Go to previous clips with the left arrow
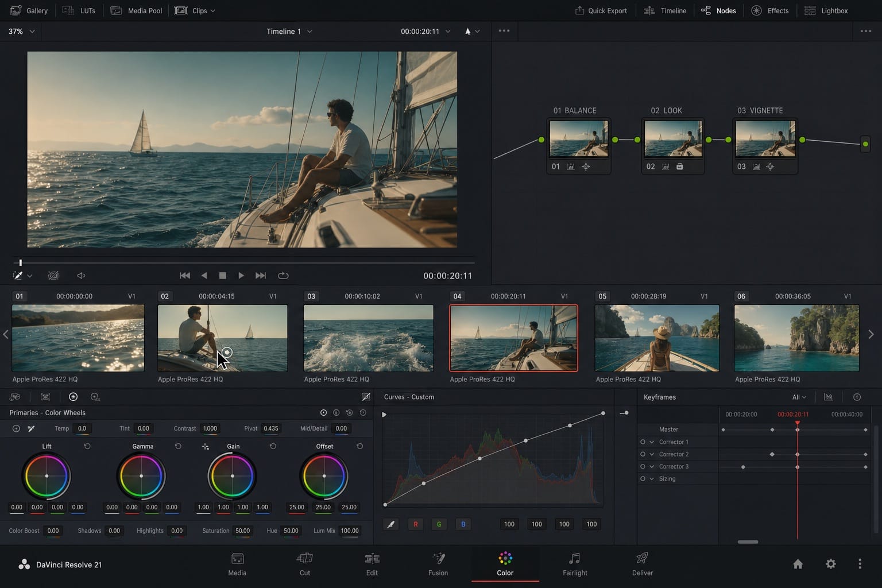The width and height of the screenshot is (882, 588). click(x=6, y=334)
